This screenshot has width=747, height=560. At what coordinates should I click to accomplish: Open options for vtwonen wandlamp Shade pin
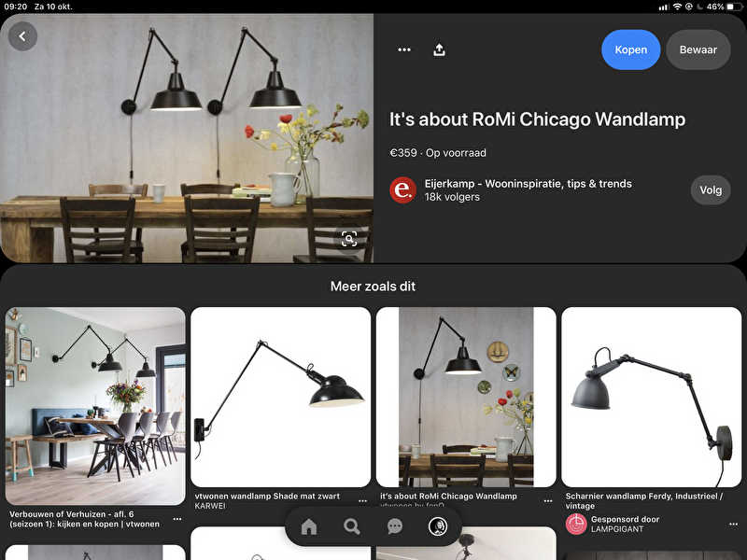point(362,501)
